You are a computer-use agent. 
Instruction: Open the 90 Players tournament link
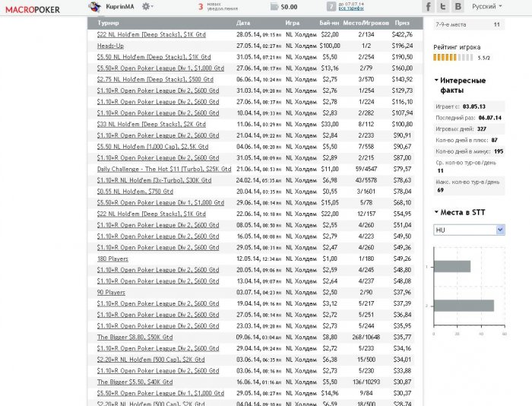pyautogui.click(x=111, y=292)
